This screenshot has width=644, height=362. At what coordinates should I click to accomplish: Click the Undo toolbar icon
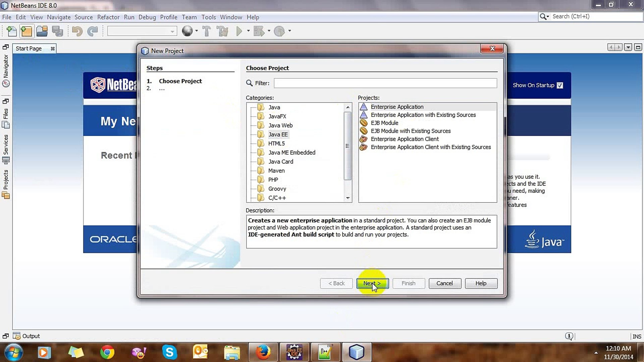[77, 31]
